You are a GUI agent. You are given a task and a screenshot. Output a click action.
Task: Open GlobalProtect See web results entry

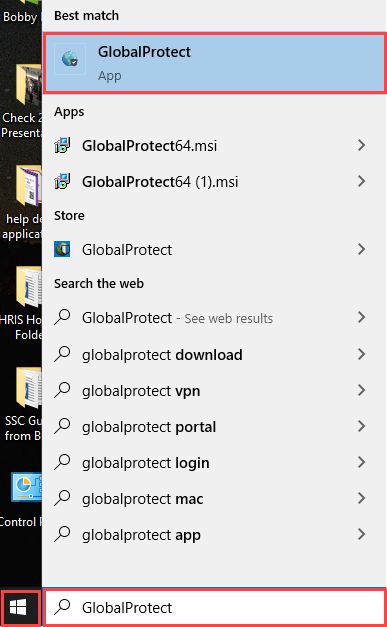pos(214,318)
